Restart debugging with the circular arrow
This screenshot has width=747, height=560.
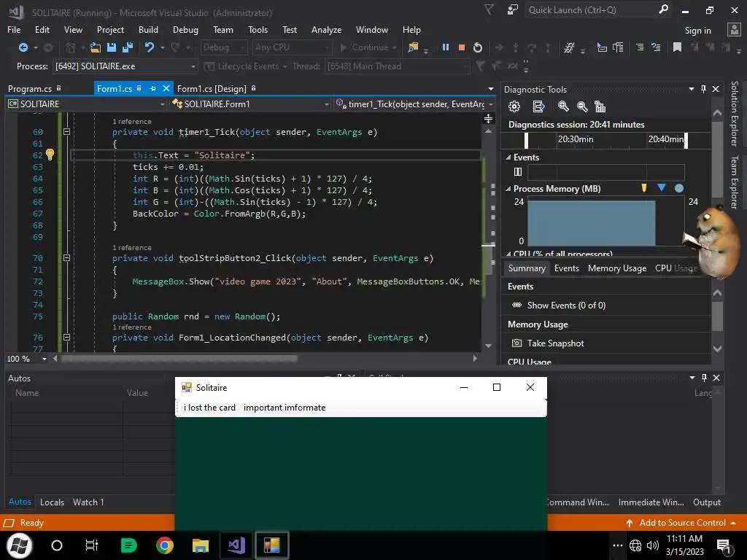(478, 47)
